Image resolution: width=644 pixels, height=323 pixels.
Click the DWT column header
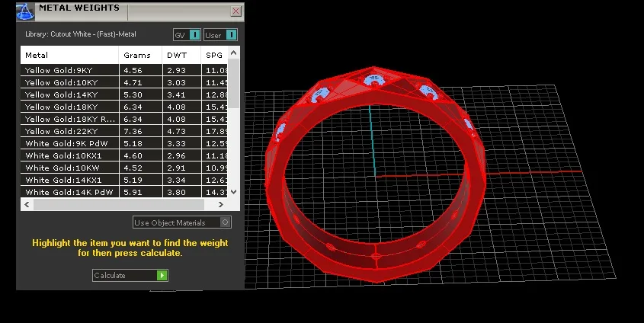[181, 55]
